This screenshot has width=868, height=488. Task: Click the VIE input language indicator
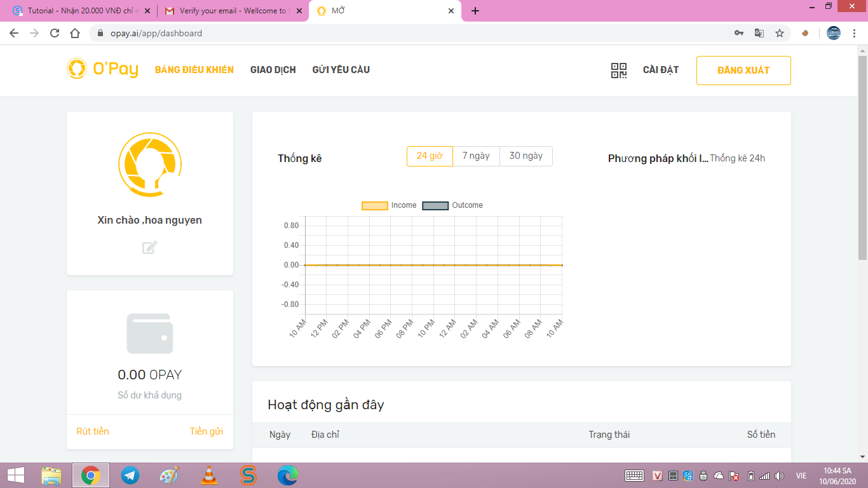click(801, 475)
